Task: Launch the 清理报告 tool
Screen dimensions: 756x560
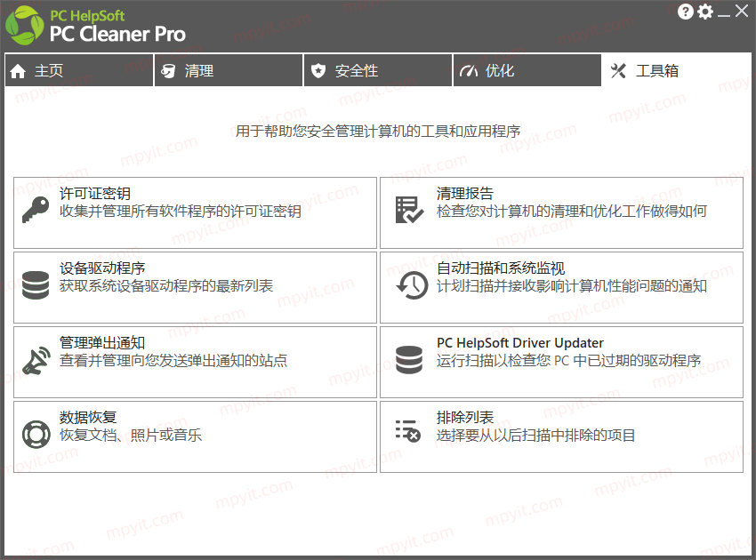Action: point(562,213)
